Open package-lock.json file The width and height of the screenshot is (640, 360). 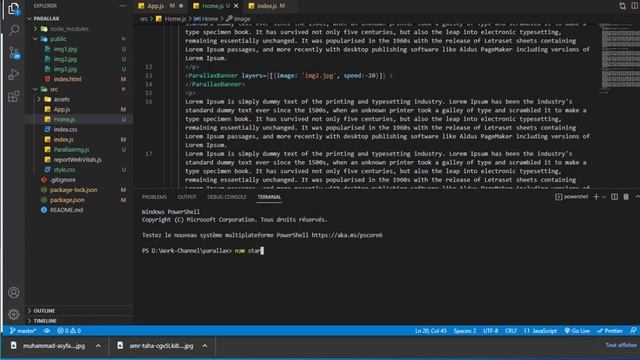[73, 190]
